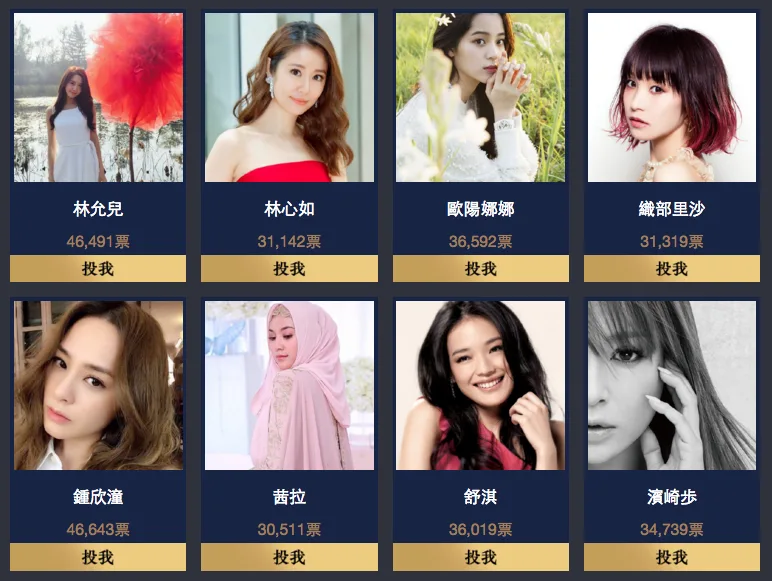Viewport: 772px width, 581px height.
Task: Select 茜拉's photo with the pink headscarf
Action: [290, 386]
